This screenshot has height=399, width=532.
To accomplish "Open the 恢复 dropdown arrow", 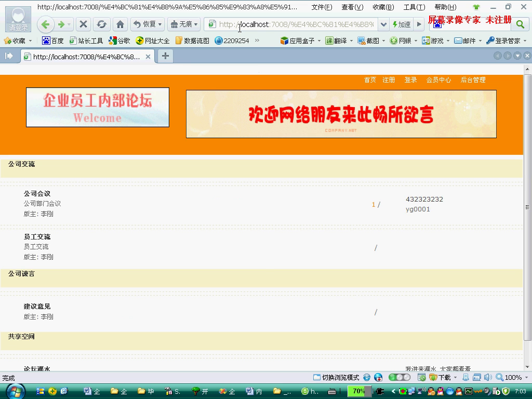I will point(160,24).
